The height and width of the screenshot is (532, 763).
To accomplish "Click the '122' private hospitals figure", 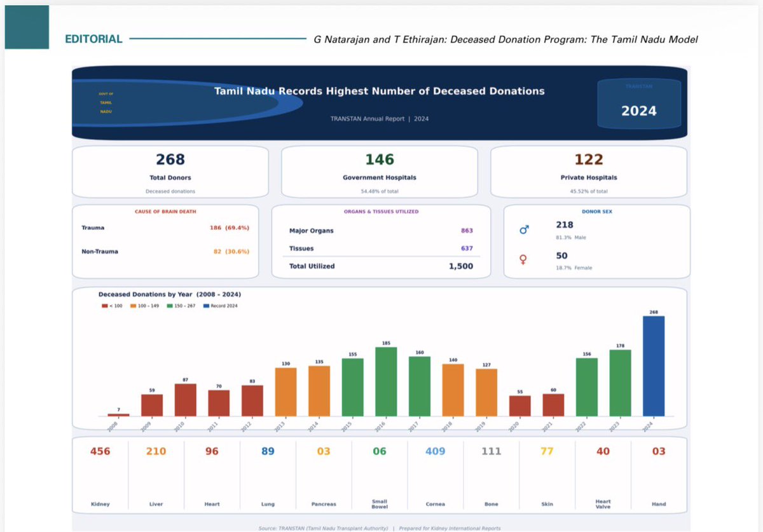I will tap(589, 159).
